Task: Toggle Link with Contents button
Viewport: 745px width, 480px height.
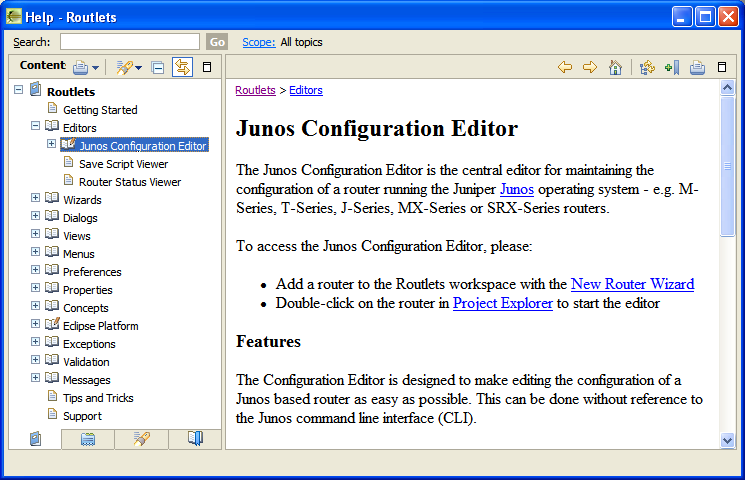Action: [x=182, y=67]
